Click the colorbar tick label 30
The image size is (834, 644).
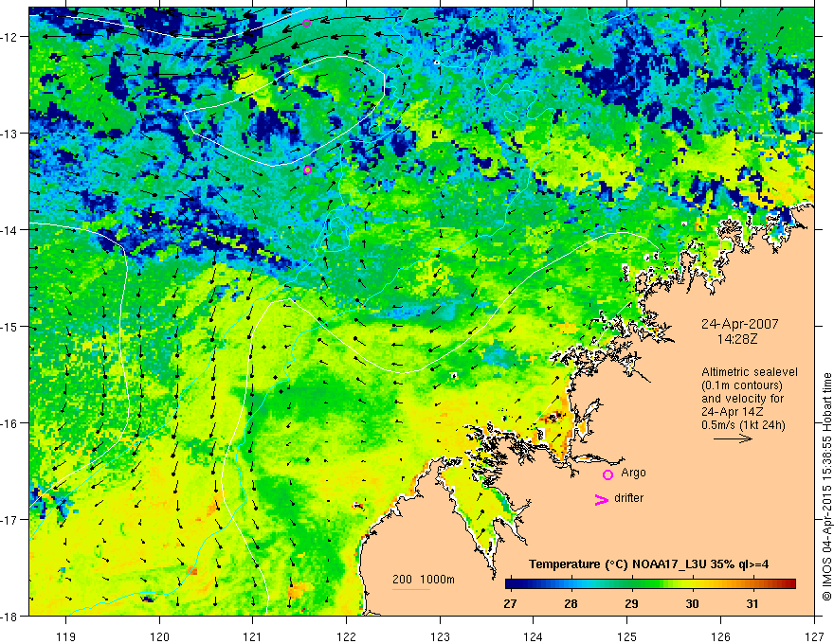[692, 604]
